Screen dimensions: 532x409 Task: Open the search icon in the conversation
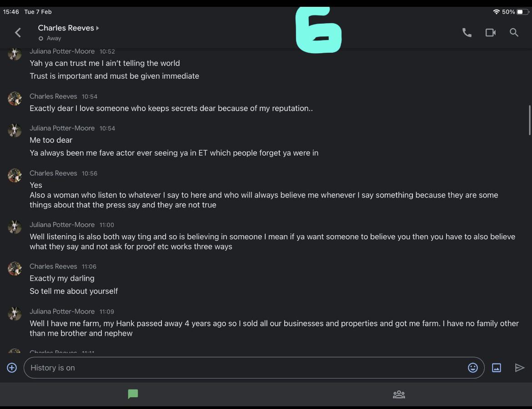click(514, 32)
